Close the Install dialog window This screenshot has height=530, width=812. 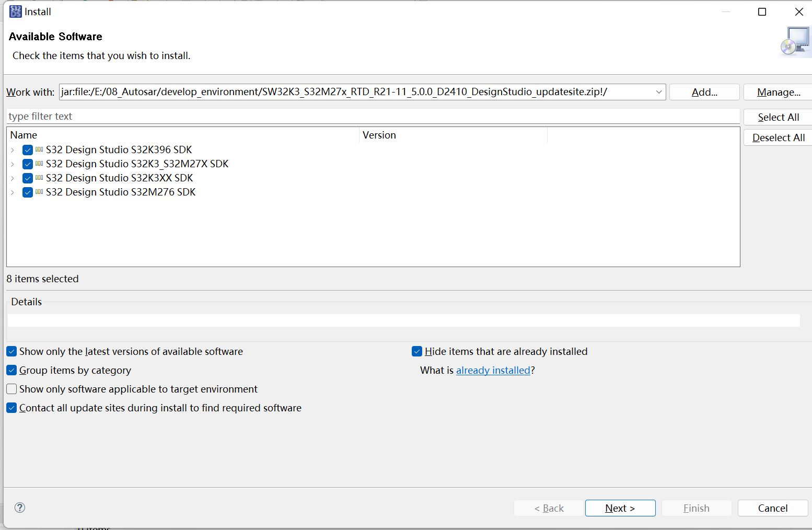(799, 11)
